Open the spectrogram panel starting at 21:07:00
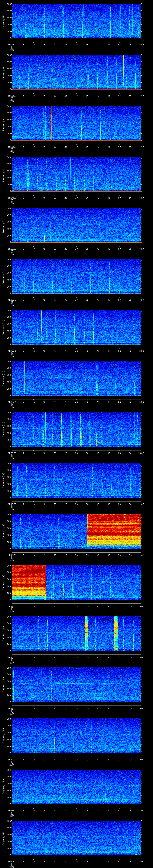The height and width of the screenshot is (868, 153). (76, 327)
